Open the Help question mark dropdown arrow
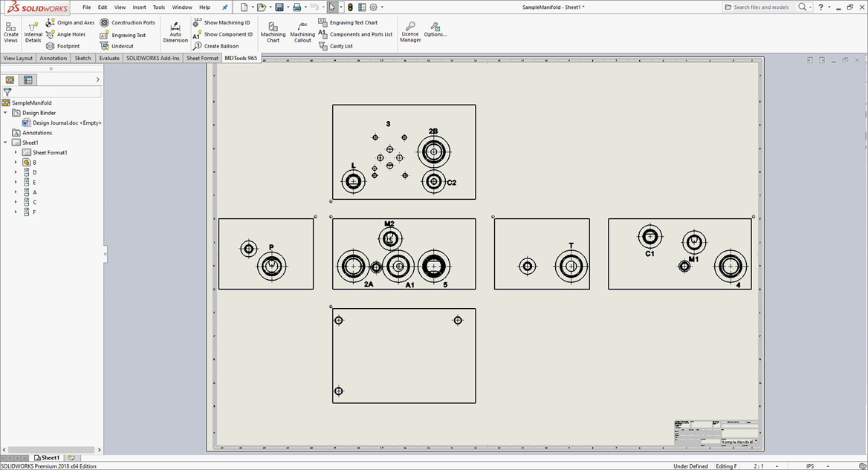The image size is (868, 470). (x=830, y=7)
